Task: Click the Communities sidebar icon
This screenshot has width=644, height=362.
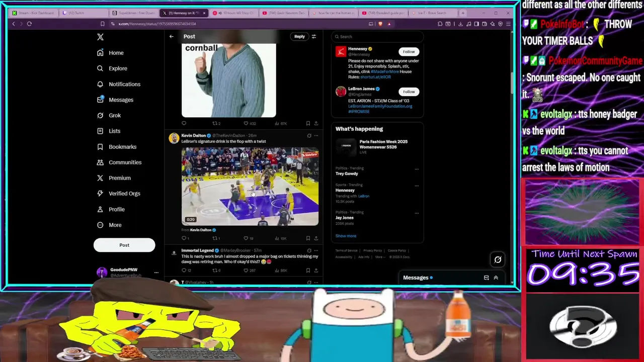Action: 100,162
